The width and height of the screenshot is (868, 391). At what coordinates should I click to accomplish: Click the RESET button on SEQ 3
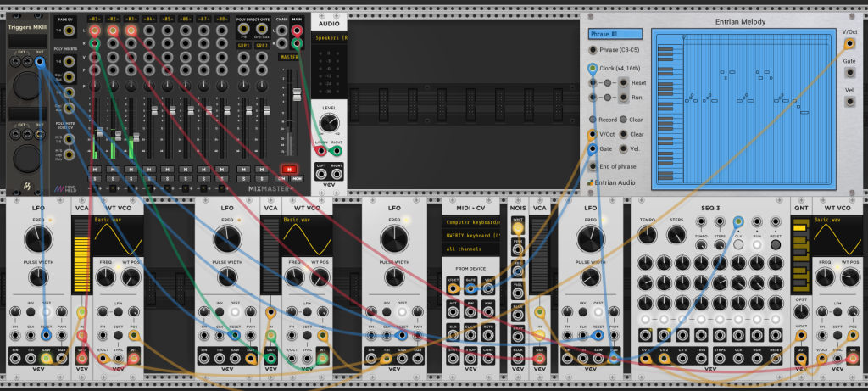click(x=776, y=244)
